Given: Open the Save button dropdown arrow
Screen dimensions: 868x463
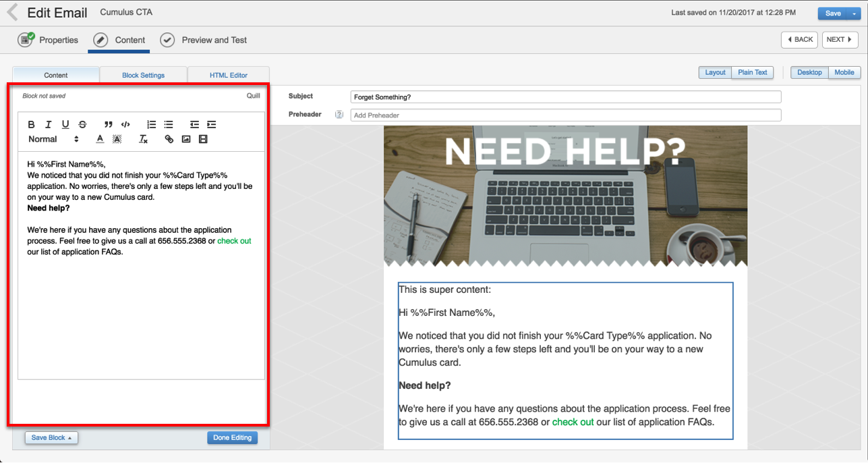Looking at the screenshot, I should (x=854, y=13).
